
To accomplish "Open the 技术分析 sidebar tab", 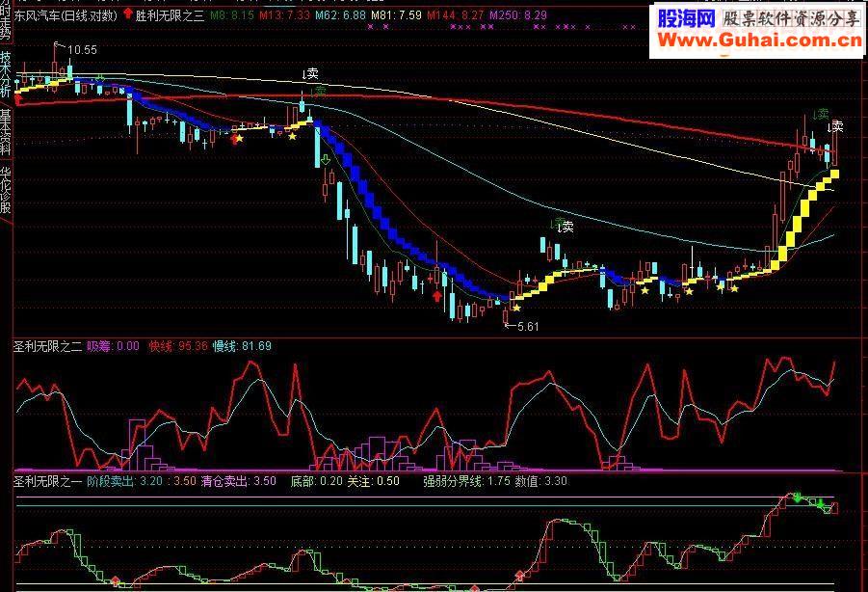I will (x=6, y=74).
